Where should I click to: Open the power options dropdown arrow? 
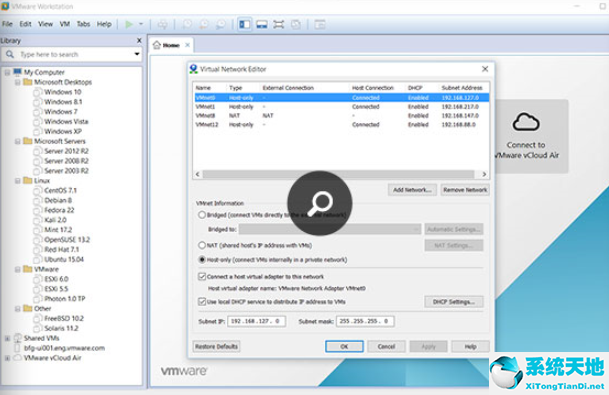pyautogui.click(x=141, y=24)
